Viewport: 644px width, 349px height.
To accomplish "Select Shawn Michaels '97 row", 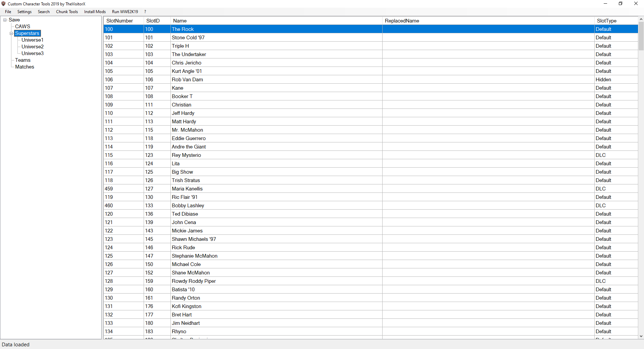I will coord(370,239).
